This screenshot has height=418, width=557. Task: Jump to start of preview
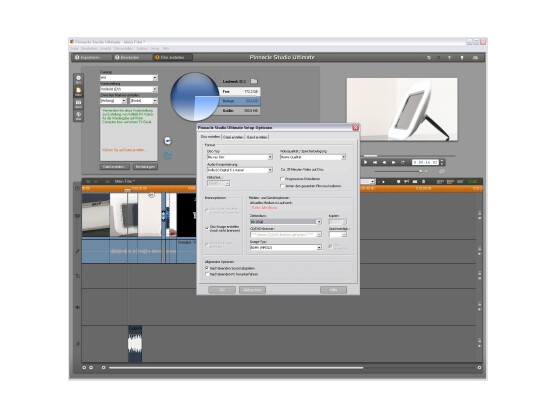375,162
